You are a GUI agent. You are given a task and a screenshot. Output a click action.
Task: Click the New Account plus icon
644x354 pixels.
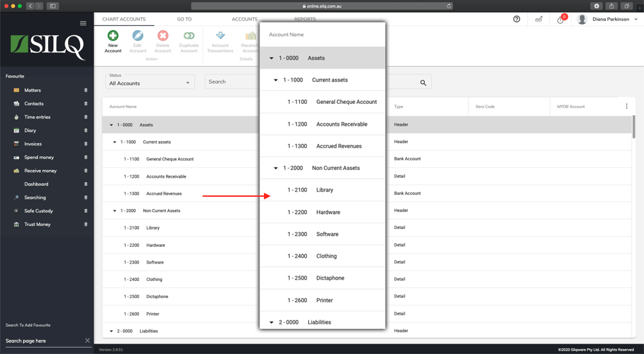coord(113,35)
